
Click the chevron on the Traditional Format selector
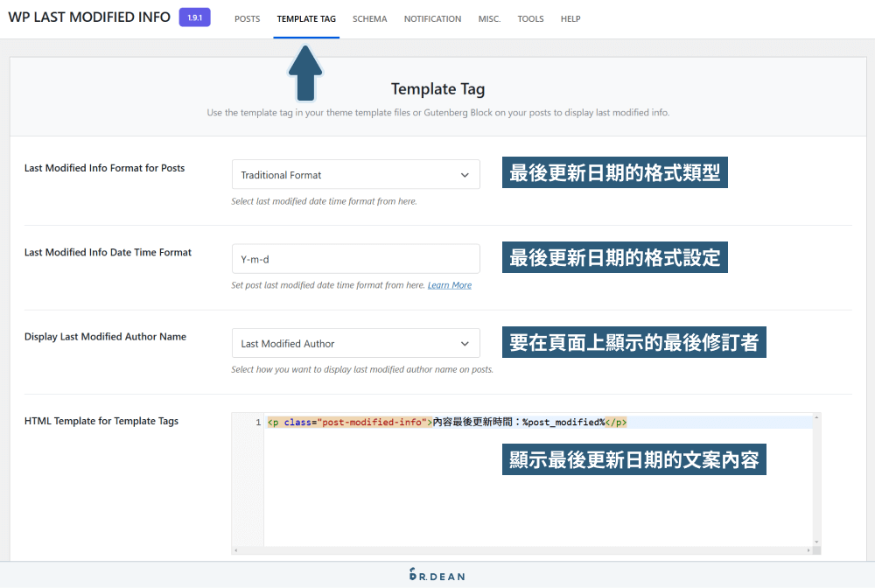tap(465, 174)
